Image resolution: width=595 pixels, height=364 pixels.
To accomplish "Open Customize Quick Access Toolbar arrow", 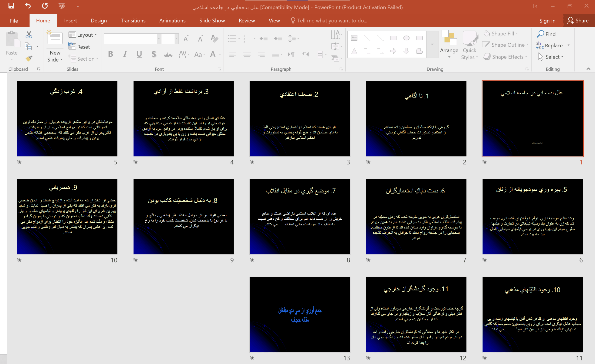I will click(x=78, y=6).
